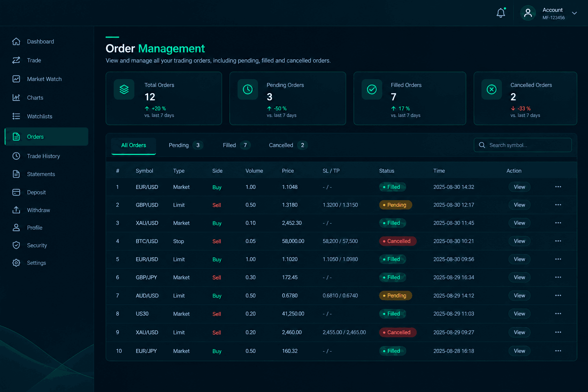Open the Withdraw upload icon
The height and width of the screenshot is (392, 588).
(x=16, y=210)
